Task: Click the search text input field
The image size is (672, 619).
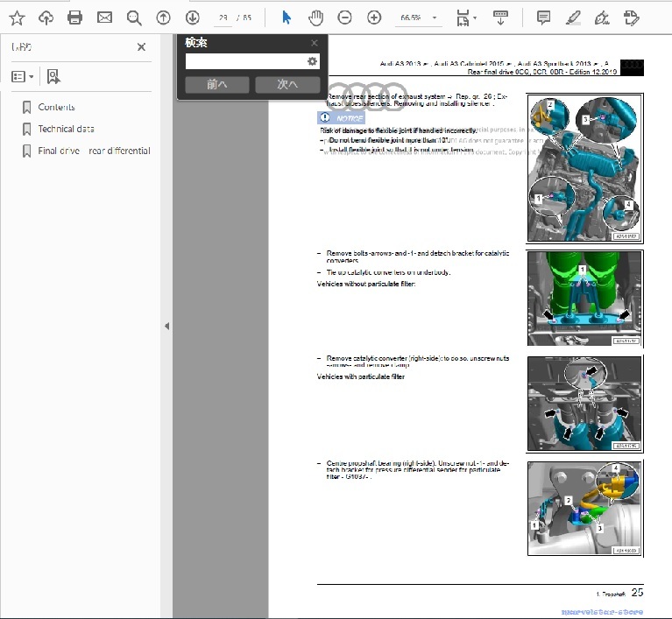Action: (246, 61)
